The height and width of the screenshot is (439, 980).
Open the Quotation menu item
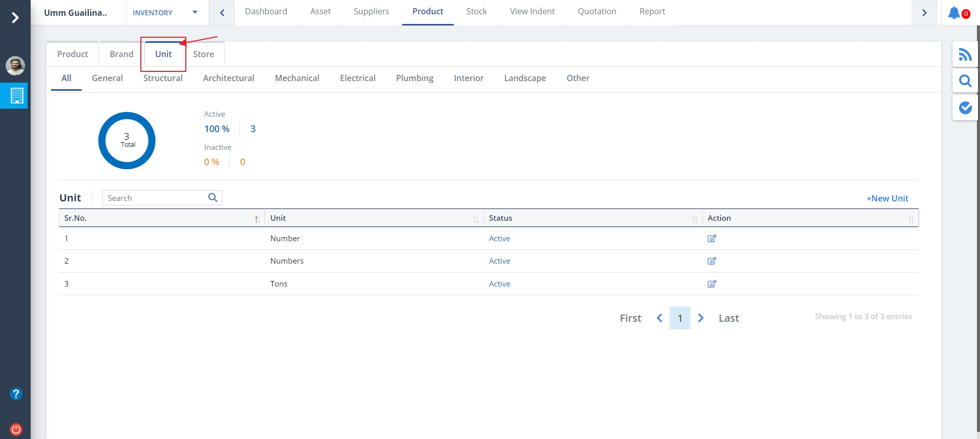click(597, 12)
